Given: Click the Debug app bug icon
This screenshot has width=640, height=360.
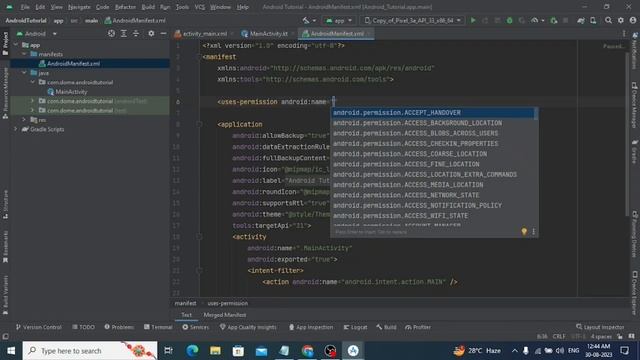Looking at the screenshot, I should tap(509, 20).
